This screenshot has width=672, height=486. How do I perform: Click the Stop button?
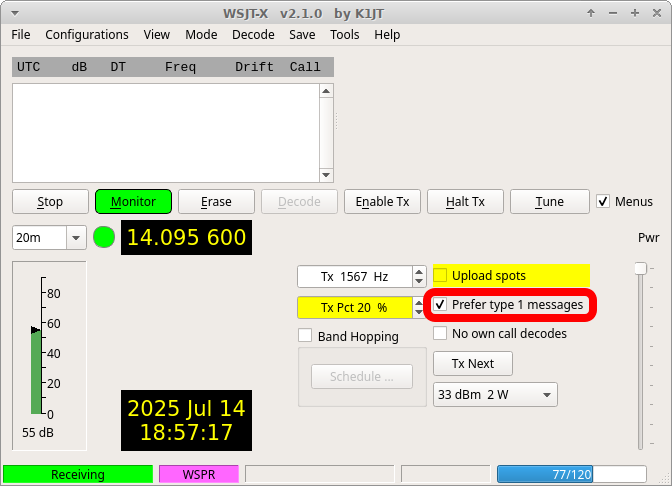pos(50,201)
